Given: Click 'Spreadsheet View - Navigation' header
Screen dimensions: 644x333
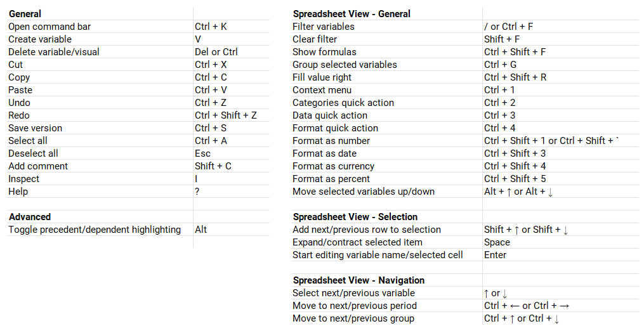Looking at the screenshot, I should point(358,280).
